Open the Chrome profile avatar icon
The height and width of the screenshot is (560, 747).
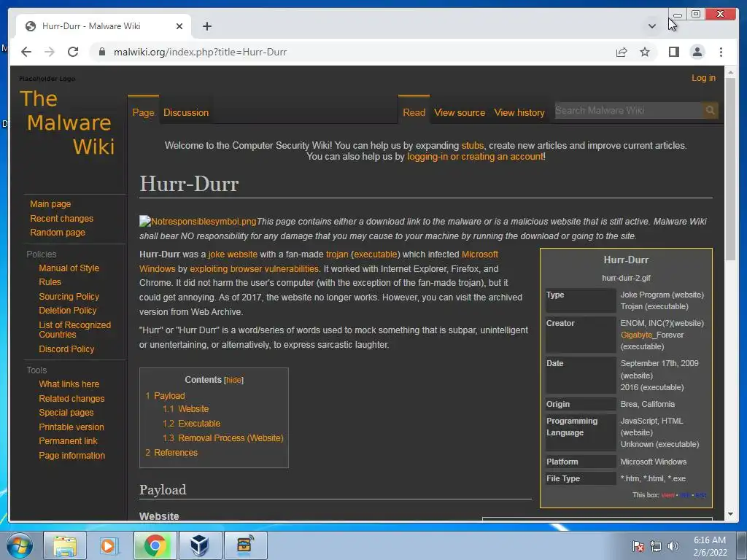pyautogui.click(x=697, y=52)
